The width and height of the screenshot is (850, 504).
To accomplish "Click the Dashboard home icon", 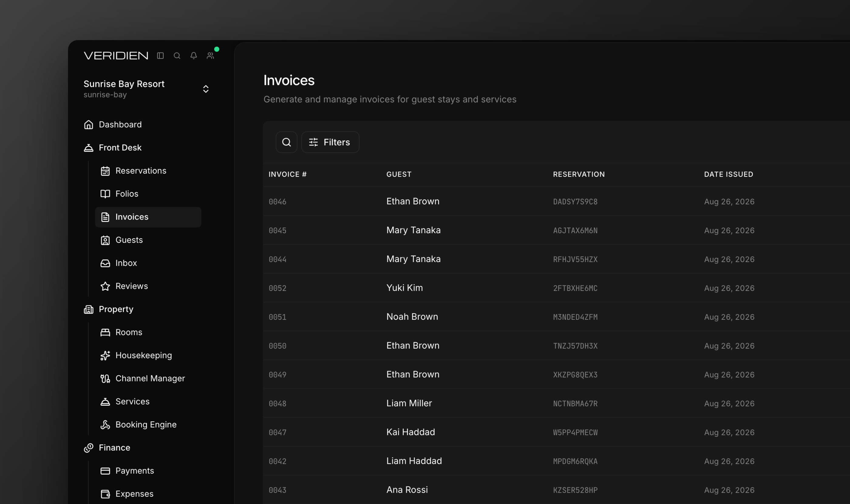I will (89, 125).
